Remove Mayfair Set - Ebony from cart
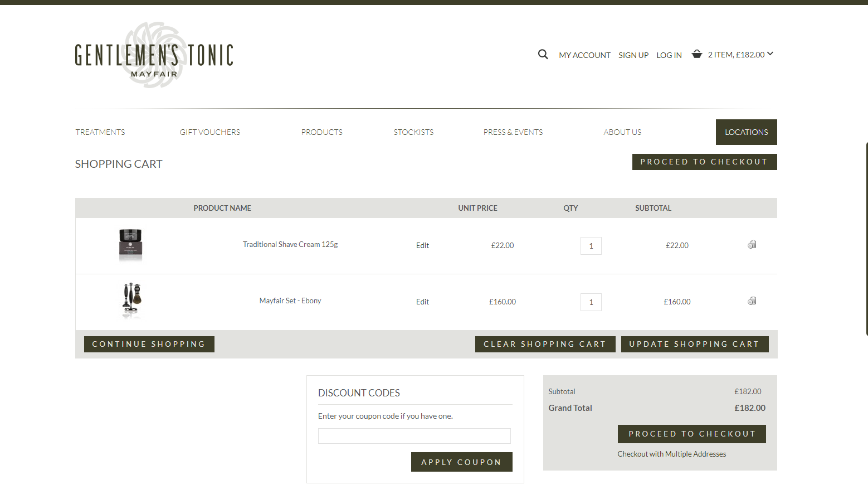Image resolution: width=868 pixels, height=504 pixels. (x=752, y=301)
